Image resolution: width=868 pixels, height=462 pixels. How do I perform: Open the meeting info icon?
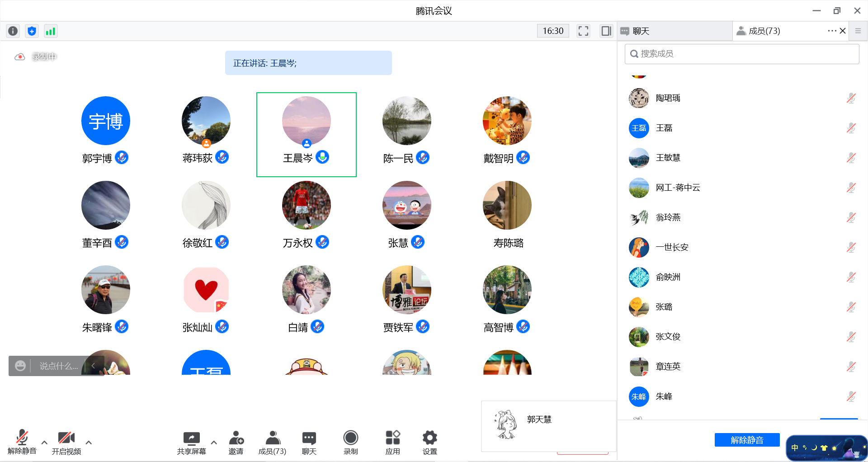[13, 31]
